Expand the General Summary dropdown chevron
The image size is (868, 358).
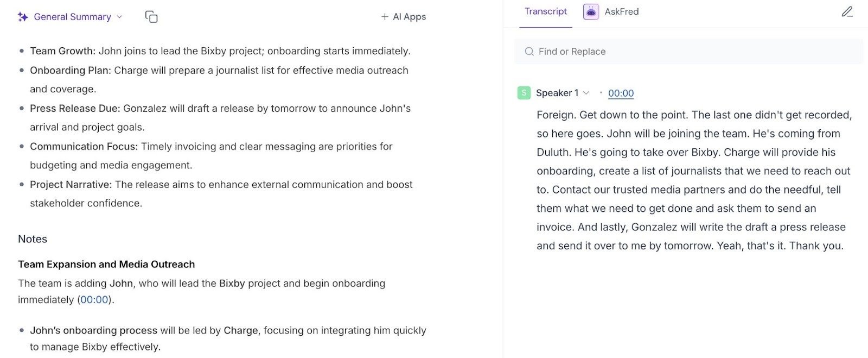pyautogui.click(x=119, y=17)
